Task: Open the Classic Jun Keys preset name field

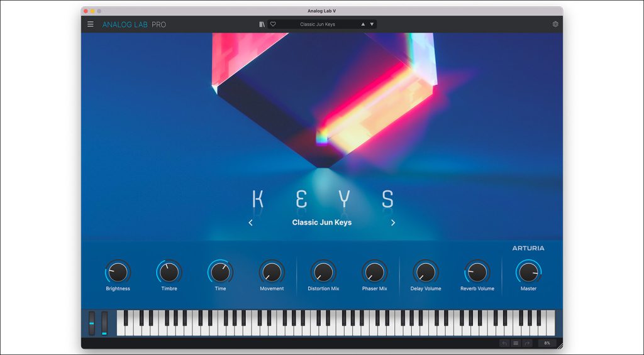Action: pos(318,25)
